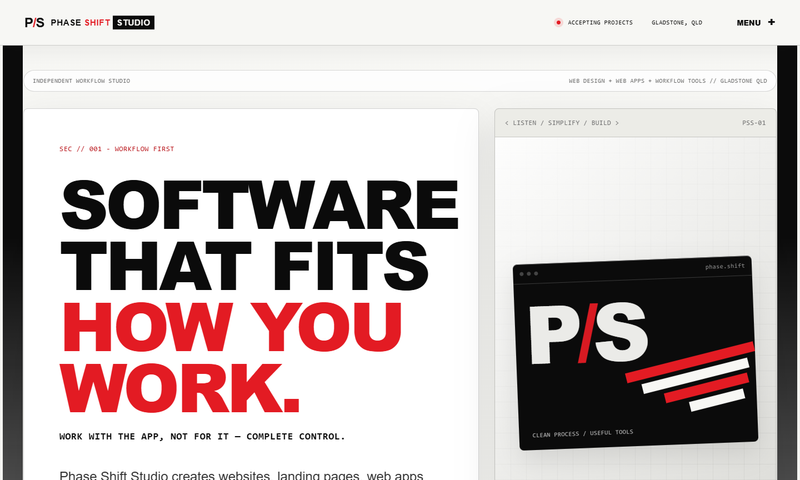Click the P/S logo mark in header
This screenshot has height=480, width=800.
point(35,22)
